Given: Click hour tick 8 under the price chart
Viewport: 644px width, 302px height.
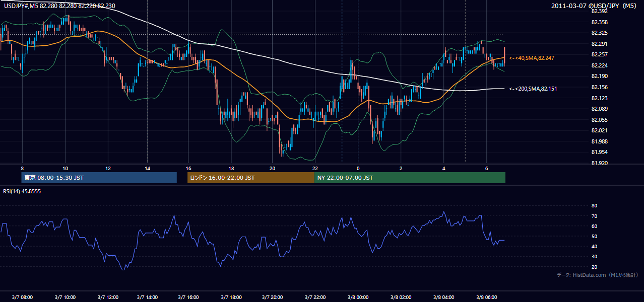Looking at the screenshot, I should coord(22,168).
